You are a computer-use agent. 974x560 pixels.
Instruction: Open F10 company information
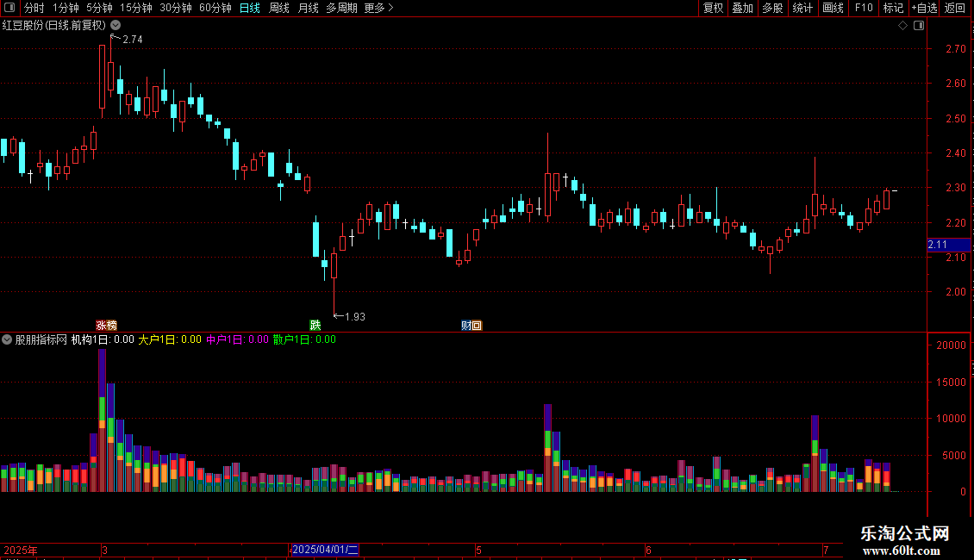pyautogui.click(x=864, y=8)
